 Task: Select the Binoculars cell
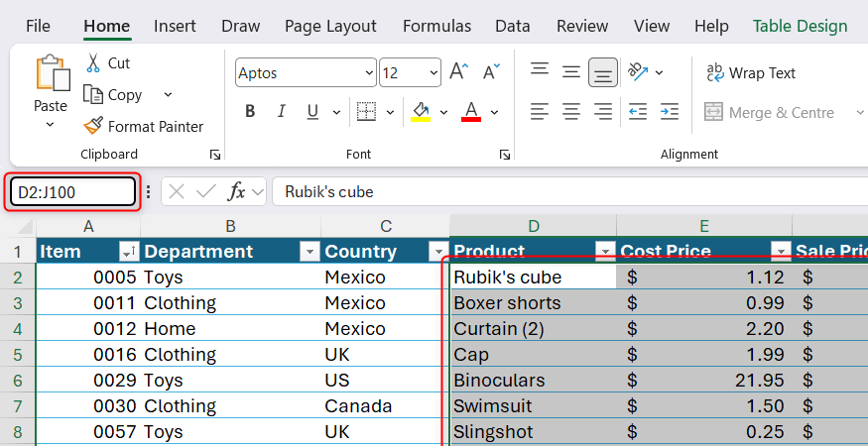coord(533,381)
